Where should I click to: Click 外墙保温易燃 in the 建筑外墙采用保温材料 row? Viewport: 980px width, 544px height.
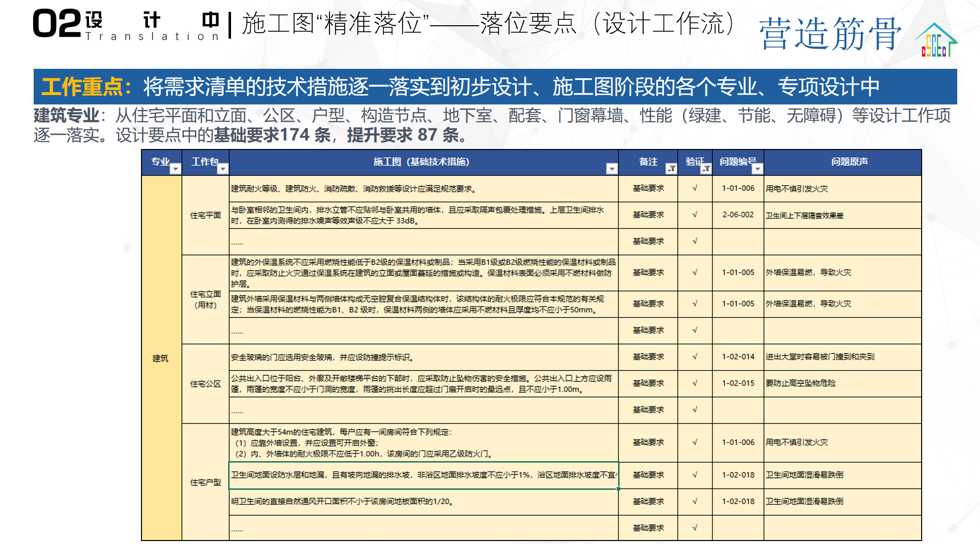(x=842, y=304)
